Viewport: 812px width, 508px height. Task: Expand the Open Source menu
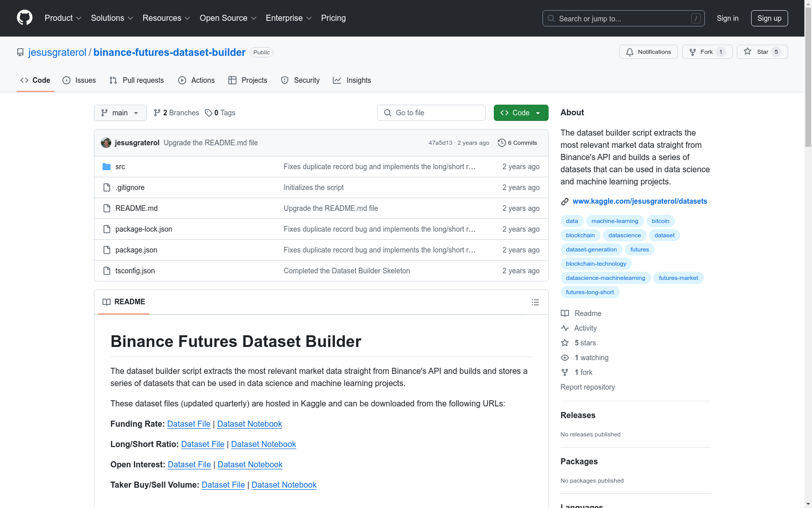[228, 18]
